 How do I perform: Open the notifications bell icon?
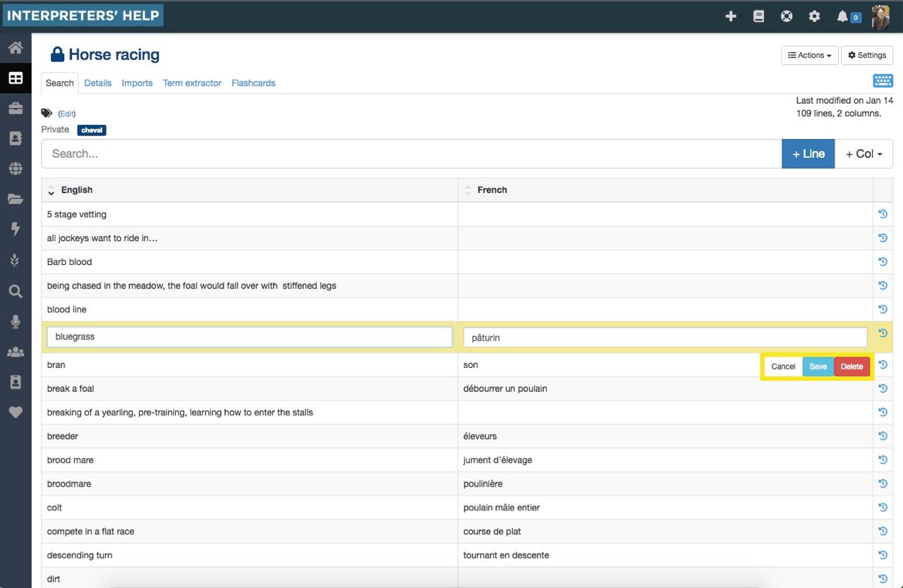coord(842,16)
